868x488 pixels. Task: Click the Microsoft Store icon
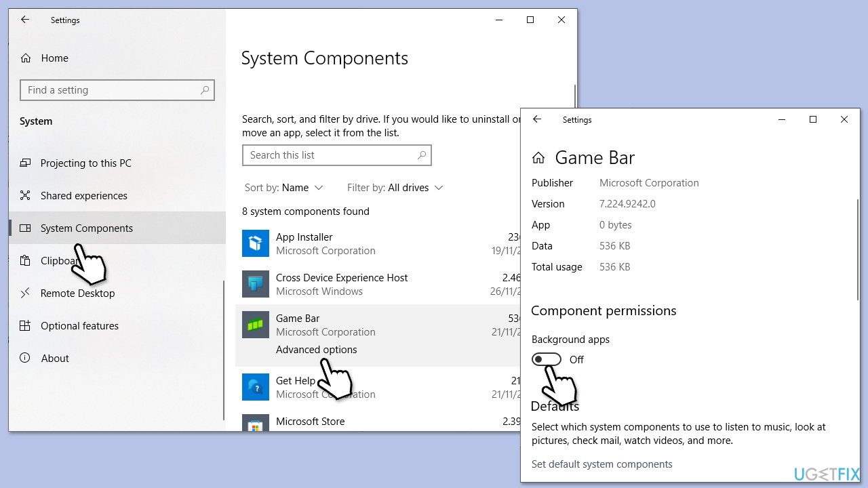[256, 424]
